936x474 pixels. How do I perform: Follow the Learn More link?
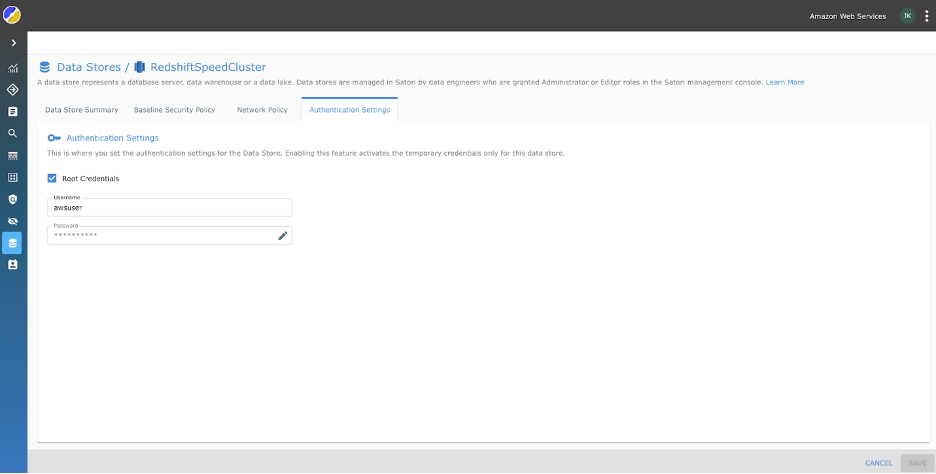(x=785, y=82)
